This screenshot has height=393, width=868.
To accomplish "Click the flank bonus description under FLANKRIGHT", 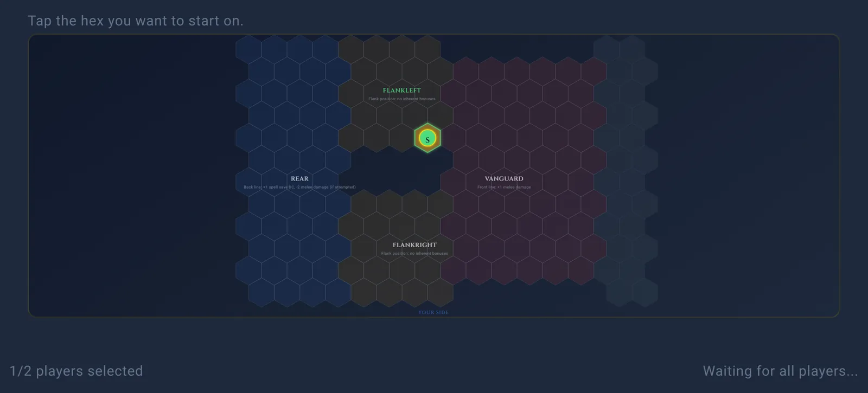I will pyautogui.click(x=414, y=253).
